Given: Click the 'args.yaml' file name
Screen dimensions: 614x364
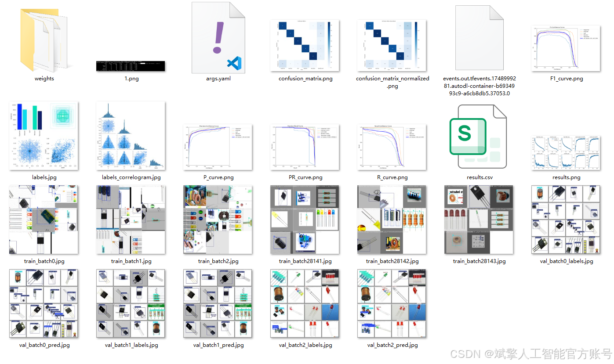Looking at the screenshot, I should point(218,79).
